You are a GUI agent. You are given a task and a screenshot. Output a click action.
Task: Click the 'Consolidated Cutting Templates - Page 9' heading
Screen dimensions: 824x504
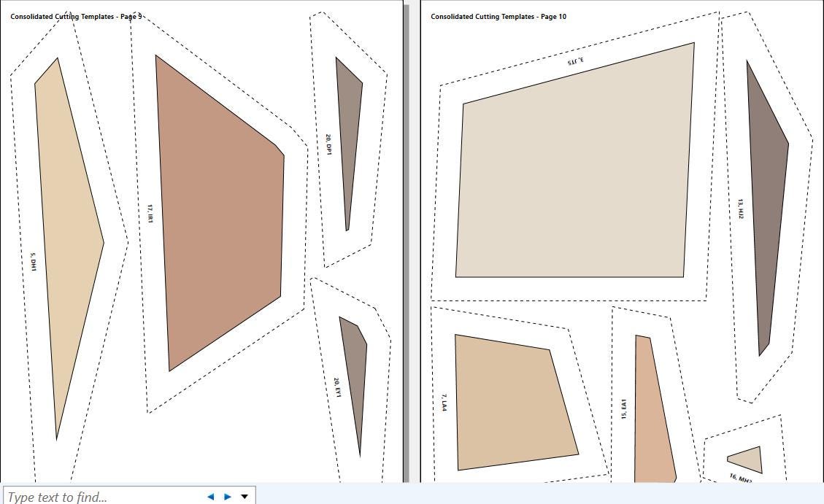click(76, 17)
